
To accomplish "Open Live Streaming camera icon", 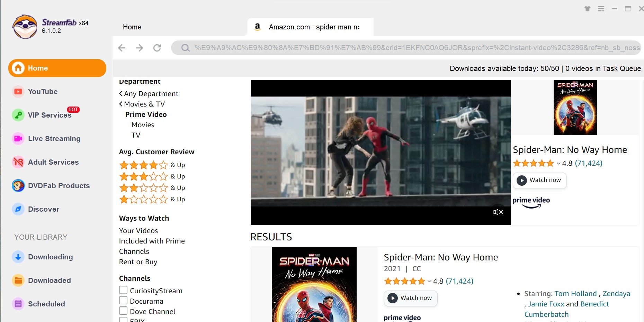I will pos(18,139).
